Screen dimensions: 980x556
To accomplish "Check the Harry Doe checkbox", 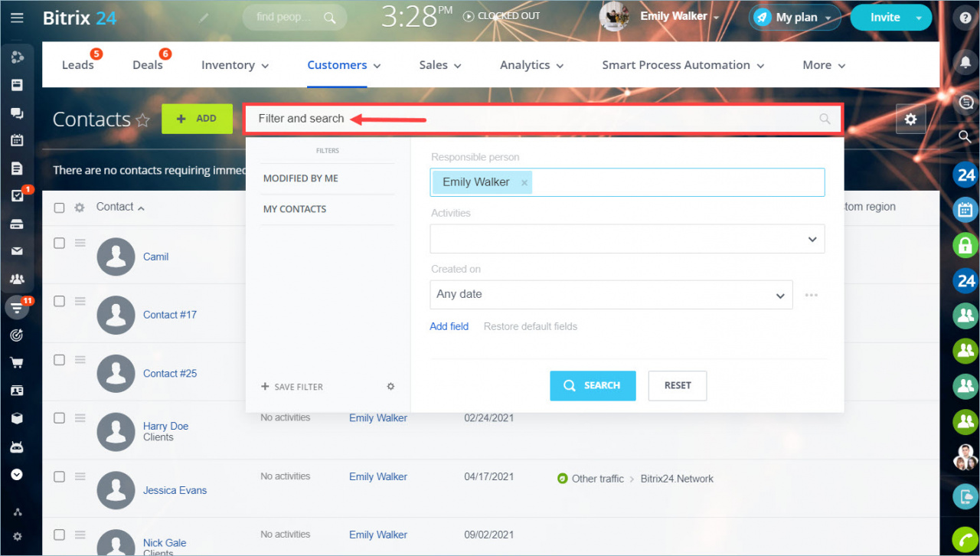I will (x=59, y=418).
